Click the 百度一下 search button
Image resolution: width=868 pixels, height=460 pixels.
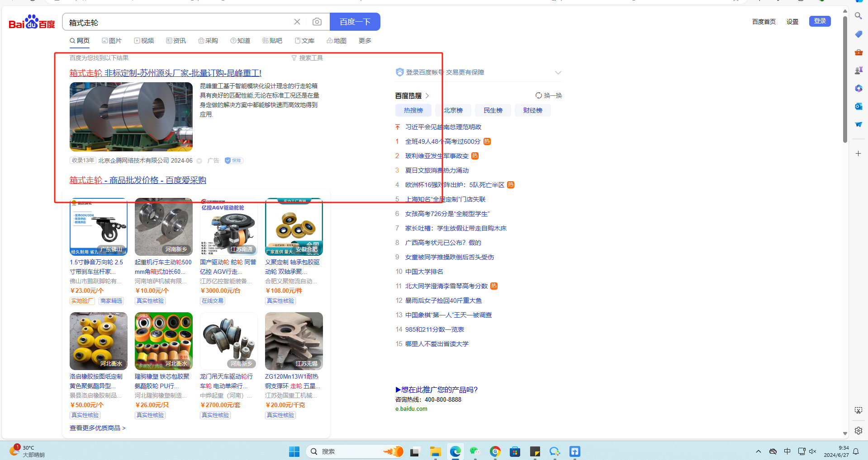[355, 22]
